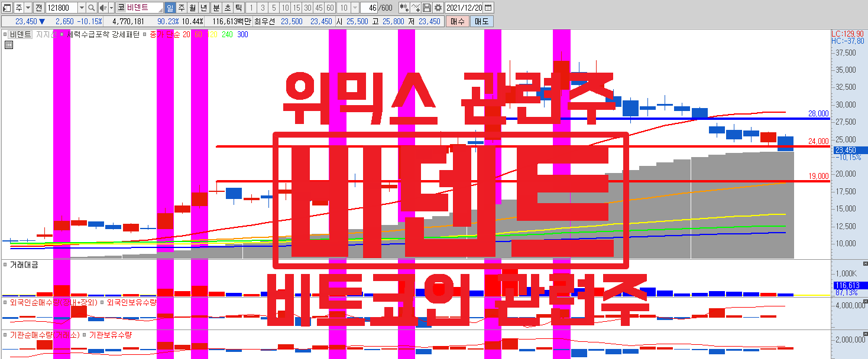This screenshot has width=868, height=359.
Task: Select the 틱 tick period tab
Action: [x=238, y=8]
